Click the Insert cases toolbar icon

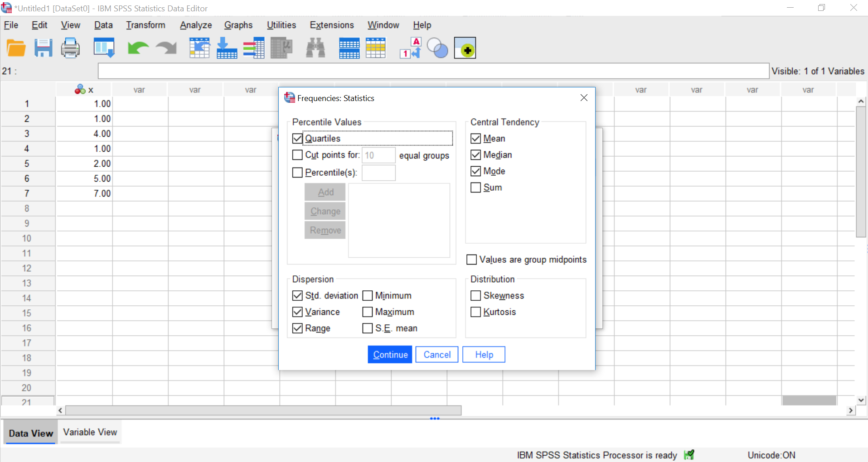[349, 48]
